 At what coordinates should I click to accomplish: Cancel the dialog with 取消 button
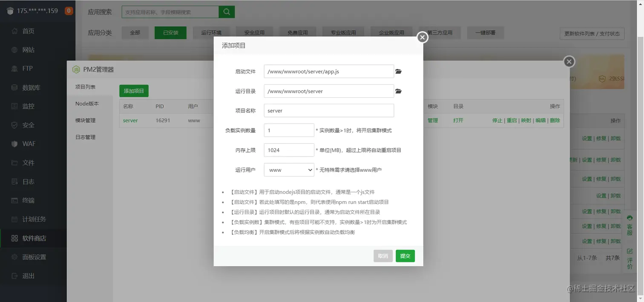[382, 256]
